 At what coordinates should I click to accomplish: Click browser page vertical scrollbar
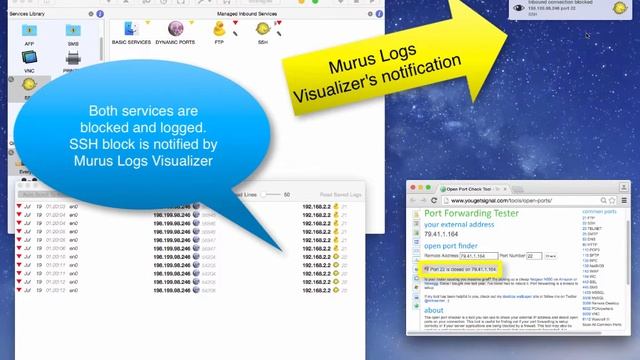coord(628,253)
